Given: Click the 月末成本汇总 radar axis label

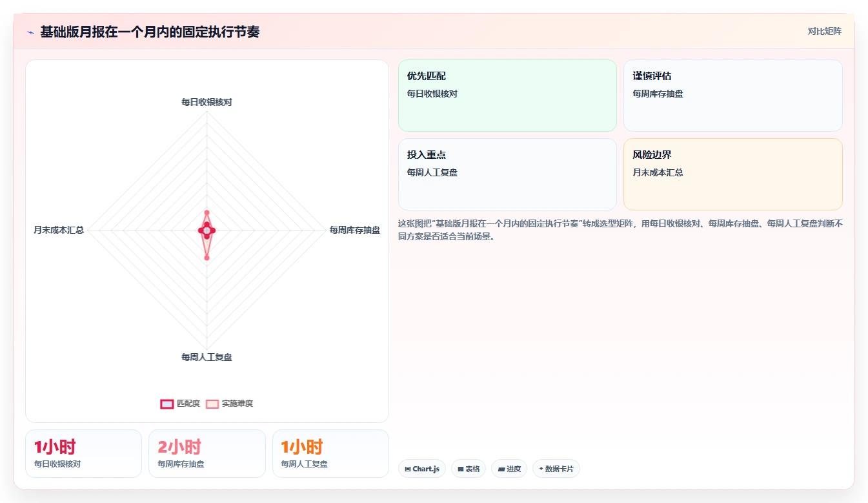Looking at the screenshot, I should [x=59, y=230].
